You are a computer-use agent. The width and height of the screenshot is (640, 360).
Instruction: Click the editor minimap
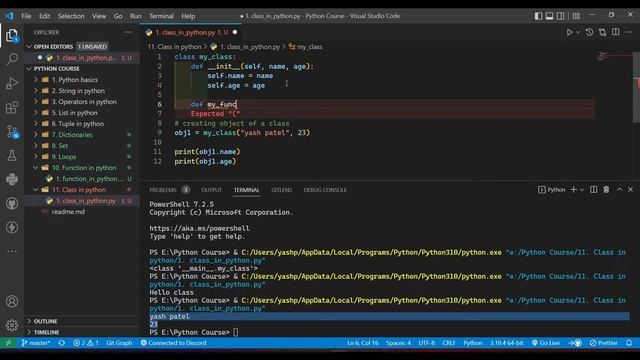(613, 56)
